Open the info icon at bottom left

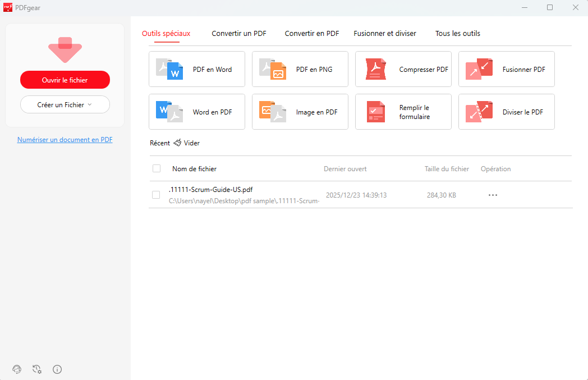tap(57, 369)
